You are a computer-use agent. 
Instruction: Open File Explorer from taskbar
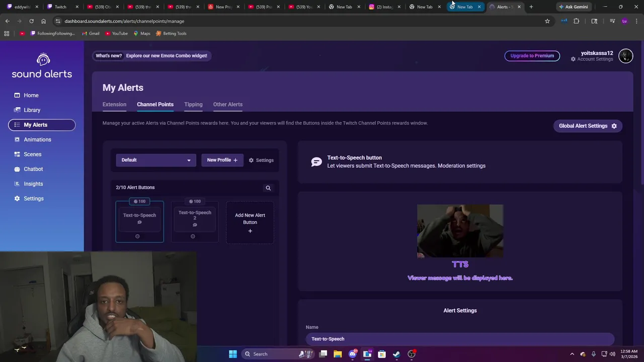[x=338, y=354]
